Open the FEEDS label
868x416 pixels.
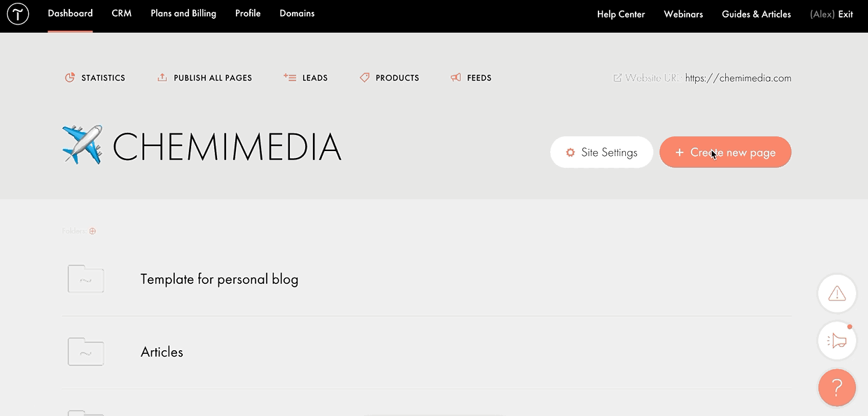point(479,78)
